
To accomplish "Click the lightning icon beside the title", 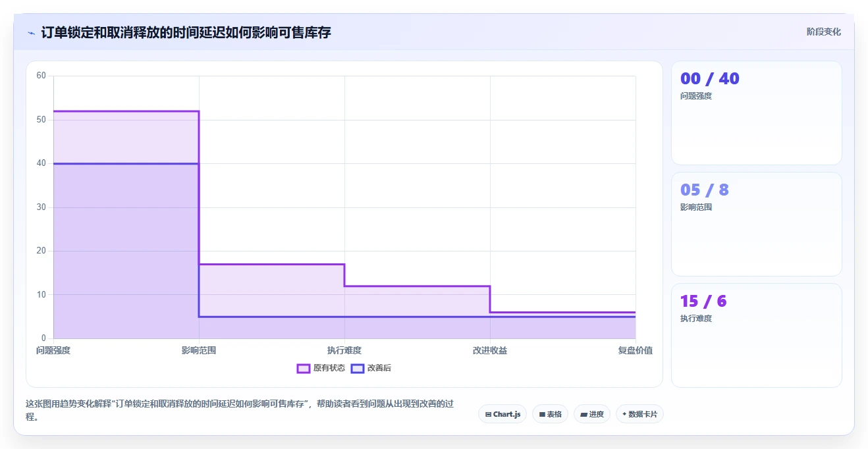I will 31,33.
